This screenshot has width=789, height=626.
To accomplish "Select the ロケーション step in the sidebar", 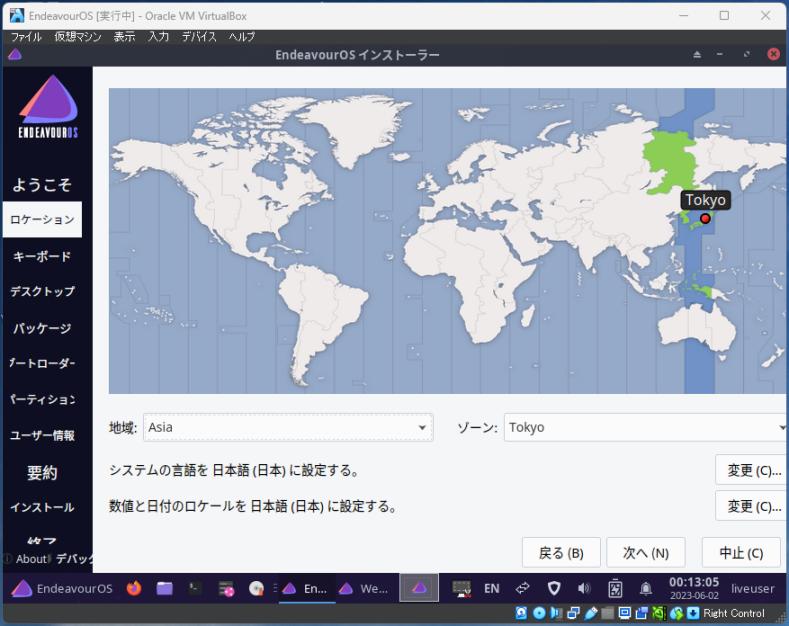I will pos(42,219).
